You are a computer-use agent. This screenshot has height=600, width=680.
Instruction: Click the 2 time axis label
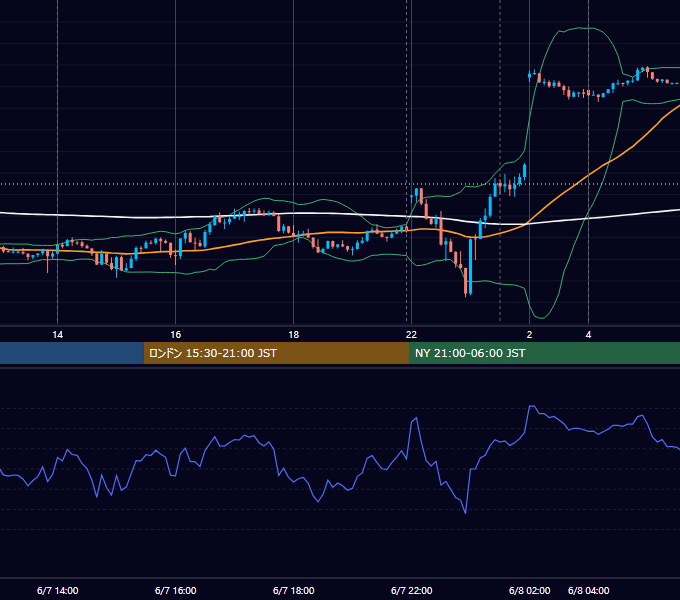tap(529, 335)
